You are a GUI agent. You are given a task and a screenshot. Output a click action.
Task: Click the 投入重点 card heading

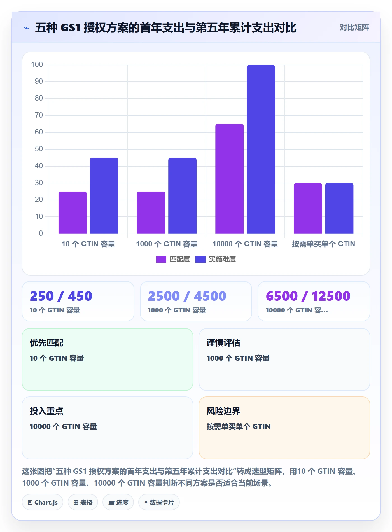pyautogui.click(x=46, y=411)
